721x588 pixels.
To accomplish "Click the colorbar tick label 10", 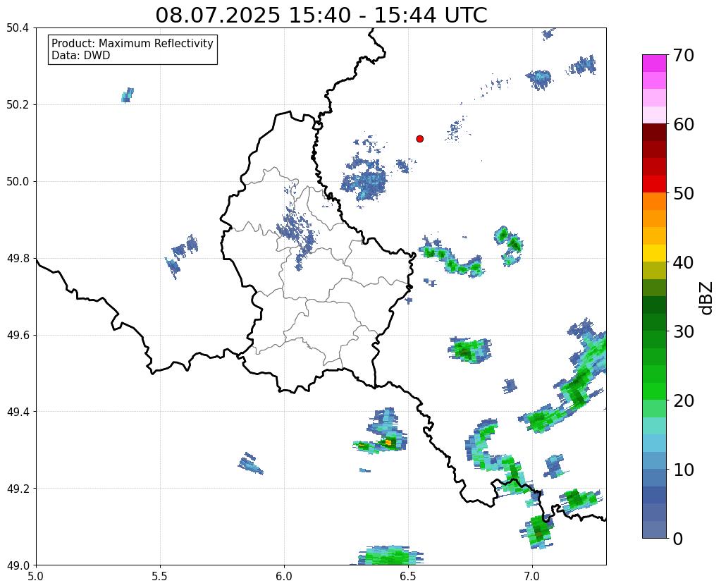I will pyautogui.click(x=683, y=470).
